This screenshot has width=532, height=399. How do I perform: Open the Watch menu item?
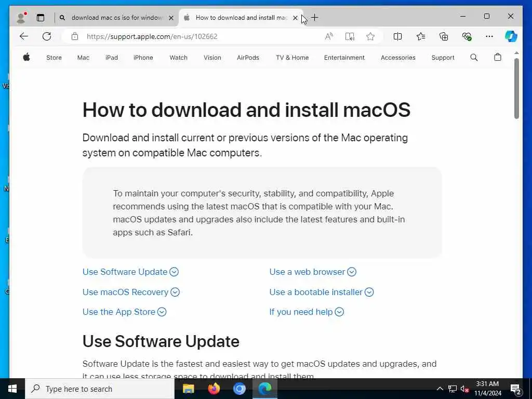pyautogui.click(x=179, y=58)
